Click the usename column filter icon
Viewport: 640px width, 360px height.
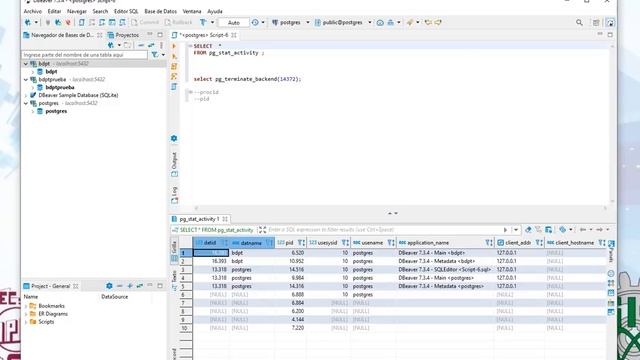tap(391, 243)
